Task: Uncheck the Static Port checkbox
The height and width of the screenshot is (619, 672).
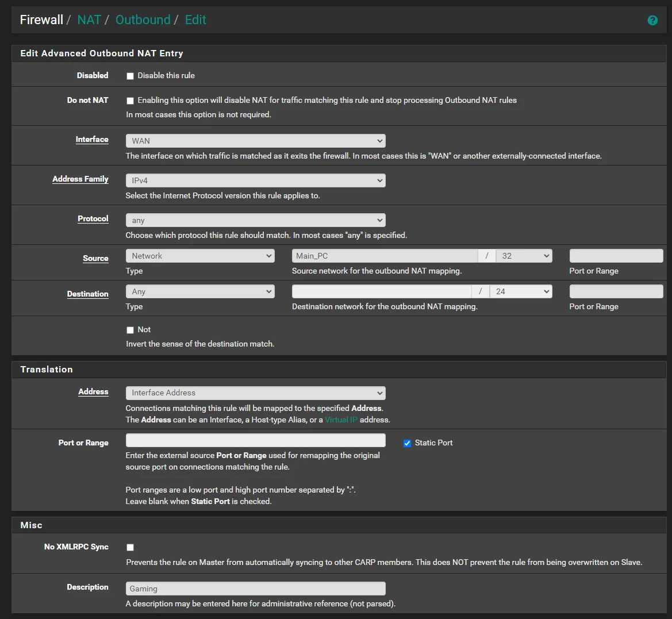Action: point(407,443)
